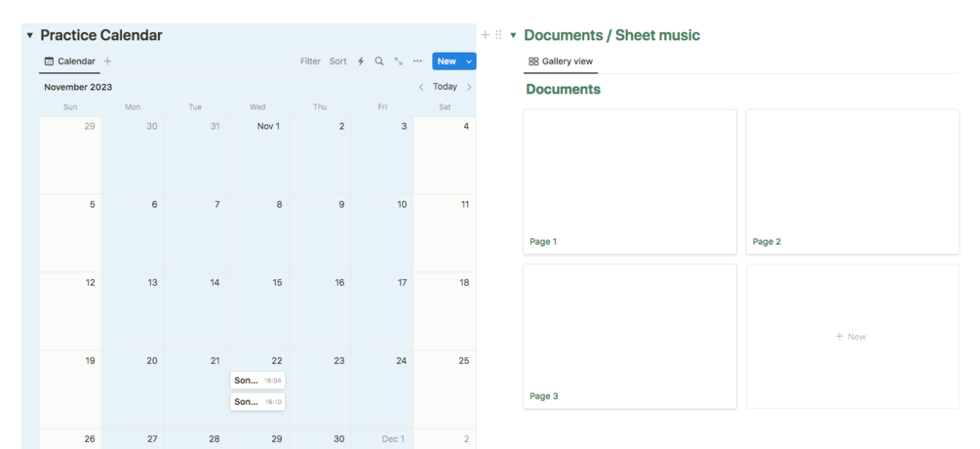Add a new gallery page with + New

[x=852, y=337]
